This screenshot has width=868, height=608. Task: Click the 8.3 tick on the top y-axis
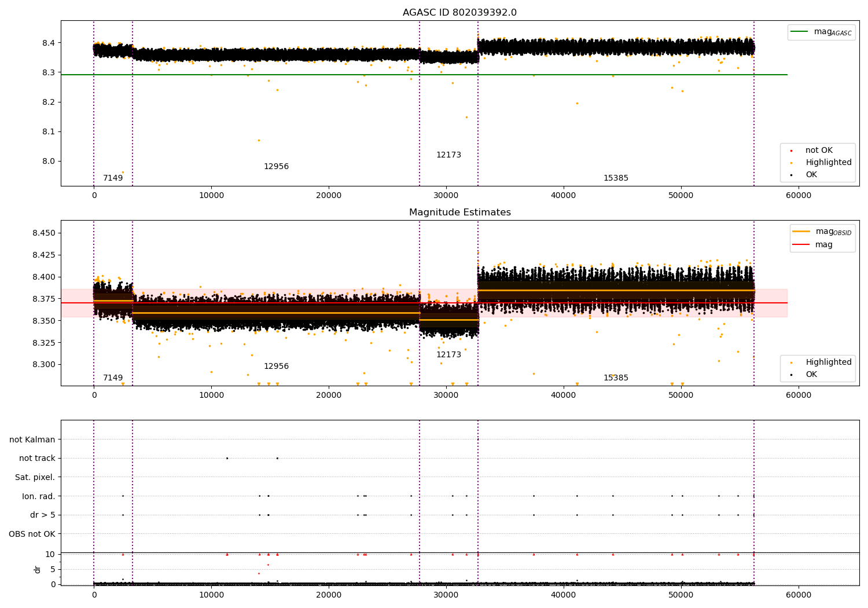pyautogui.click(x=49, y=73)
